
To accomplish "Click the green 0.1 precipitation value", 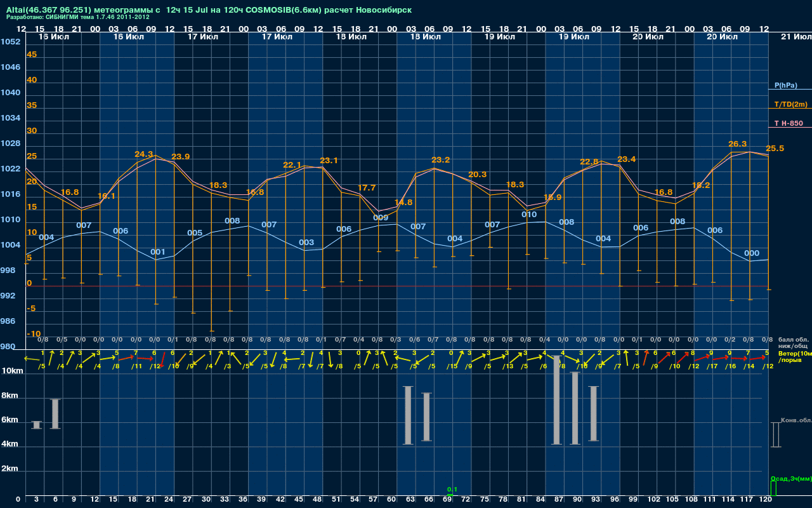I will (x=452, y=490).
